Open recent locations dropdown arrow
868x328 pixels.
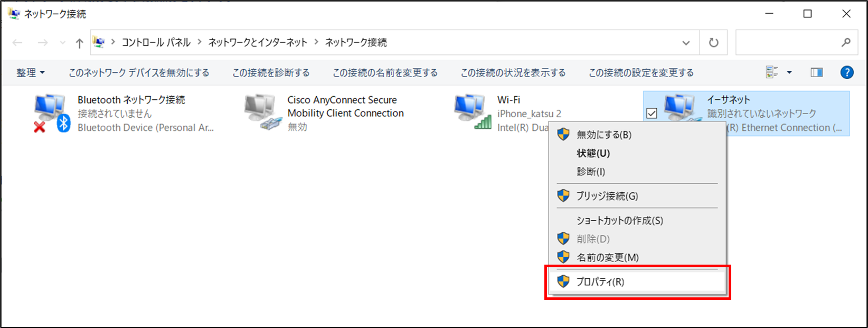pyautogui.click(x=63, y=43)
